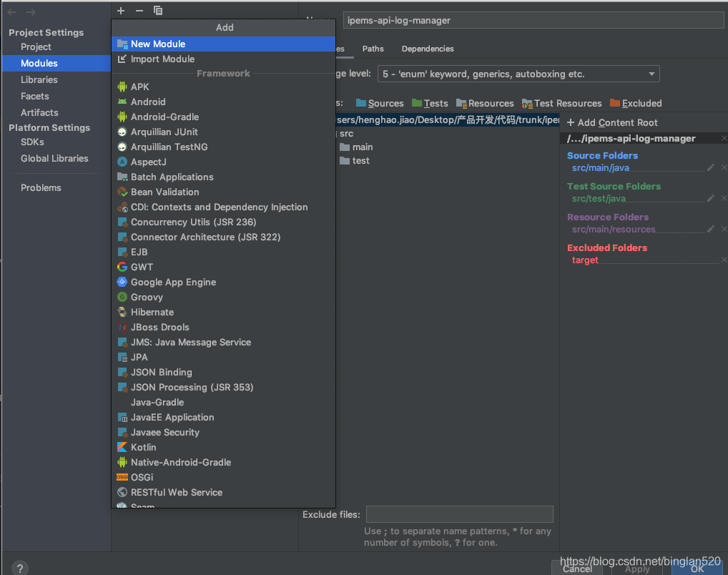Click the JBoss Drools icon
The width and height of the screenshot is (728, 575).
pos(122,327)
